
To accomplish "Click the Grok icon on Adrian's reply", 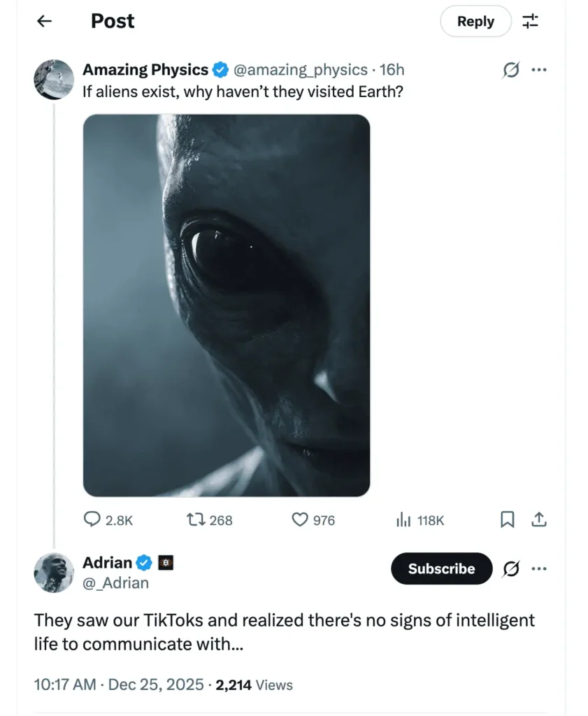I will pyautogui.click(x=512, y=568).
